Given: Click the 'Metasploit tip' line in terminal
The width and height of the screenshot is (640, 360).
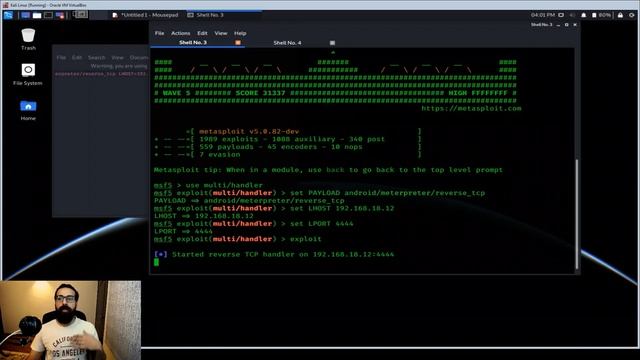Looking at the screenshot, I should (x=328, y=170).
